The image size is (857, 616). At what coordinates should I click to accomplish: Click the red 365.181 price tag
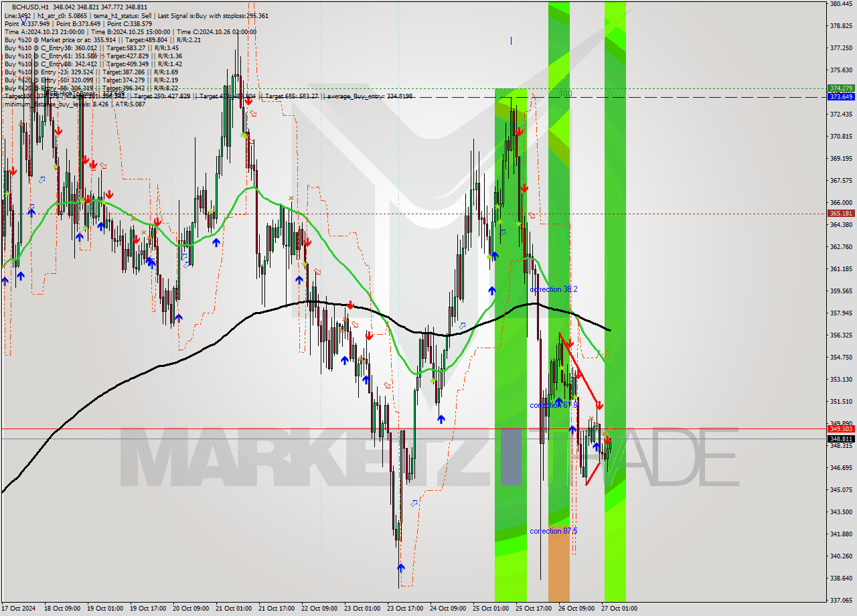[841, 214]
